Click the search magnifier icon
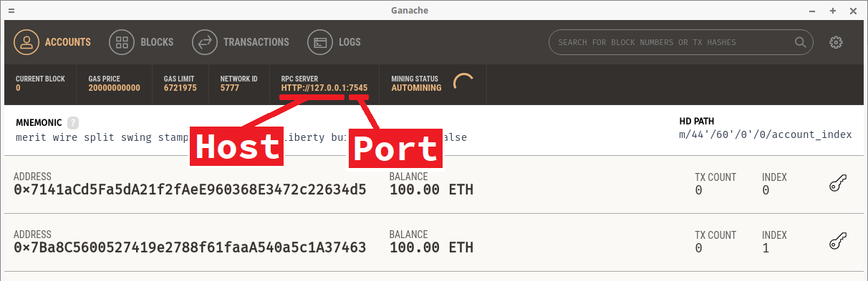868x281 pixels. click(800, 42)
